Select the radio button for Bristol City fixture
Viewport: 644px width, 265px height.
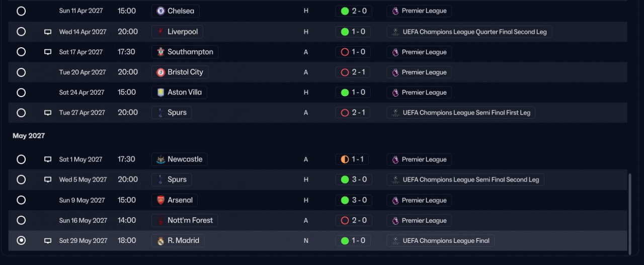21,72
